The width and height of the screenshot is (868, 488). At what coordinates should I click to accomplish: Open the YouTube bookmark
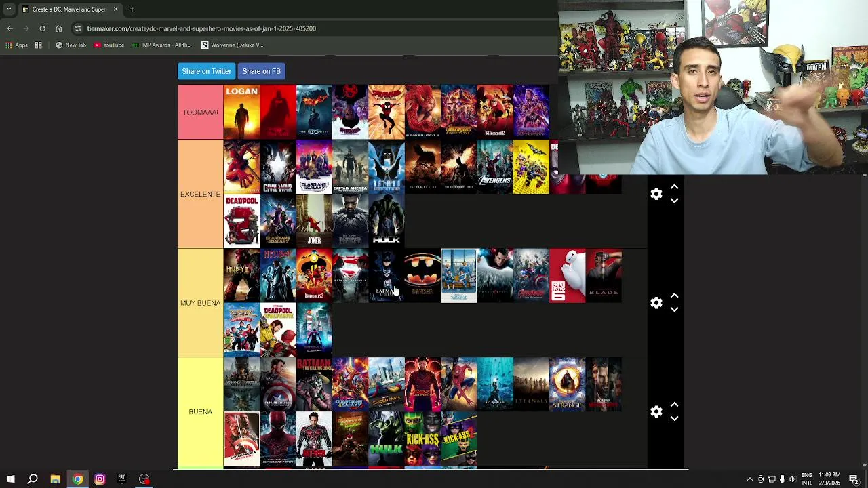pos(109,45)
